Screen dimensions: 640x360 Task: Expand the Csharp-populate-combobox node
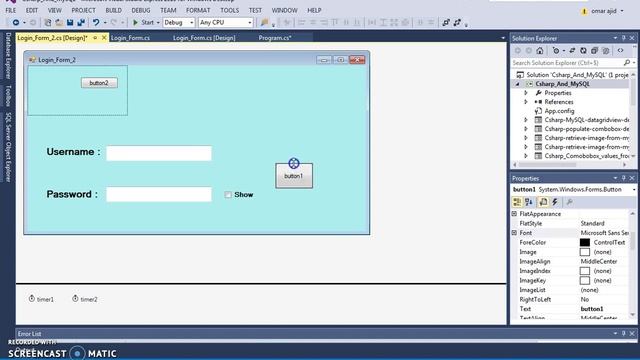[526, 129]
